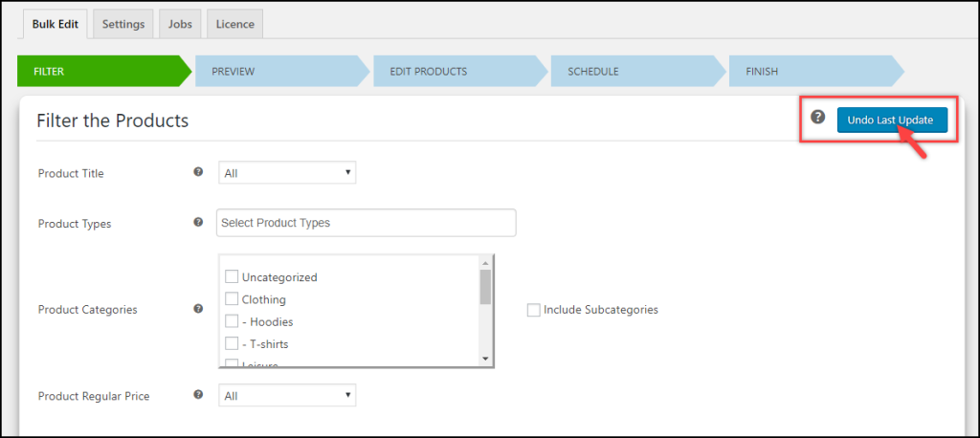Image resolution: width=980 pixels, height=438 pixels.
Task: Open the Select Product Types field
Action: (x=367, y=223)
